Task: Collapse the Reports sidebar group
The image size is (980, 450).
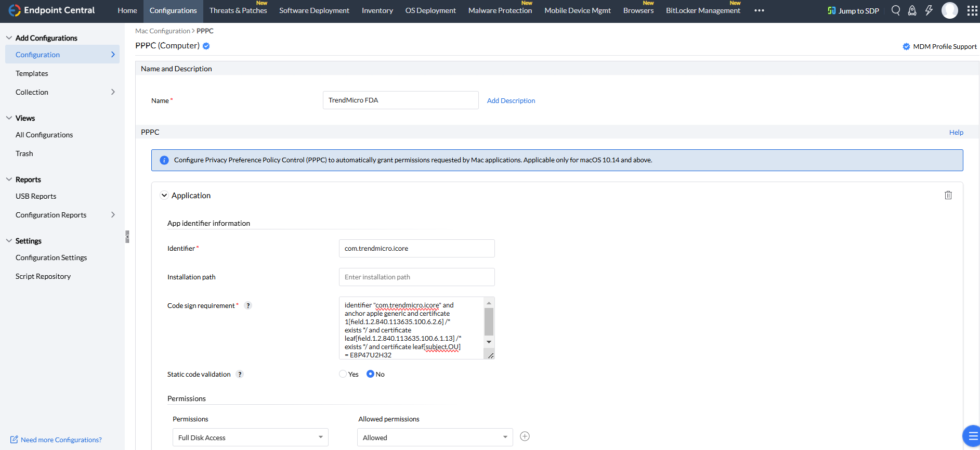Action: (9, 179)
